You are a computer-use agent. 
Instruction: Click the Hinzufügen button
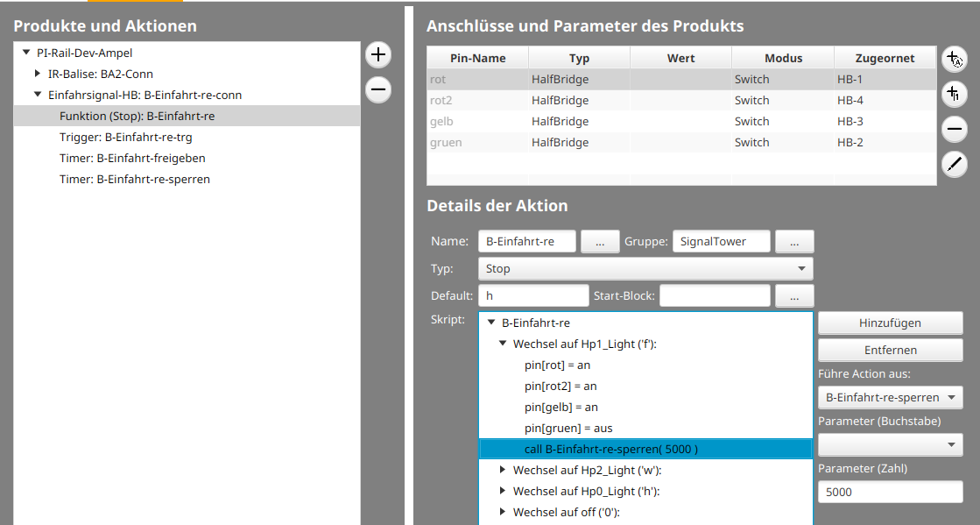pyautogui.click(x=889, y=323)
